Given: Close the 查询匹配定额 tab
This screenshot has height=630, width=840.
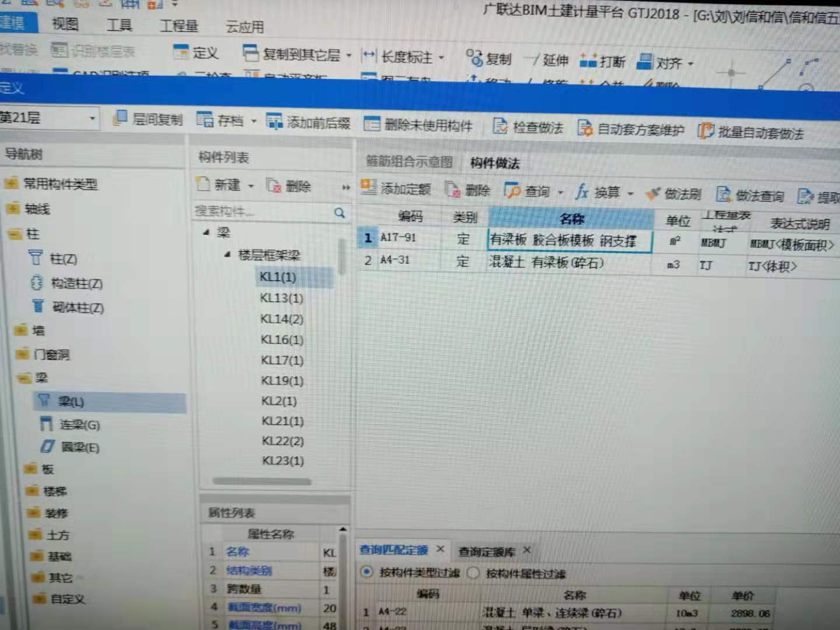Looking at the screenshot, I should 440,549.
